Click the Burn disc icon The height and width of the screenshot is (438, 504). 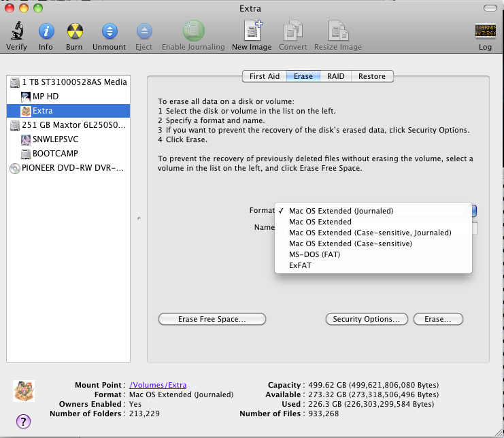(x=75, y=31)
